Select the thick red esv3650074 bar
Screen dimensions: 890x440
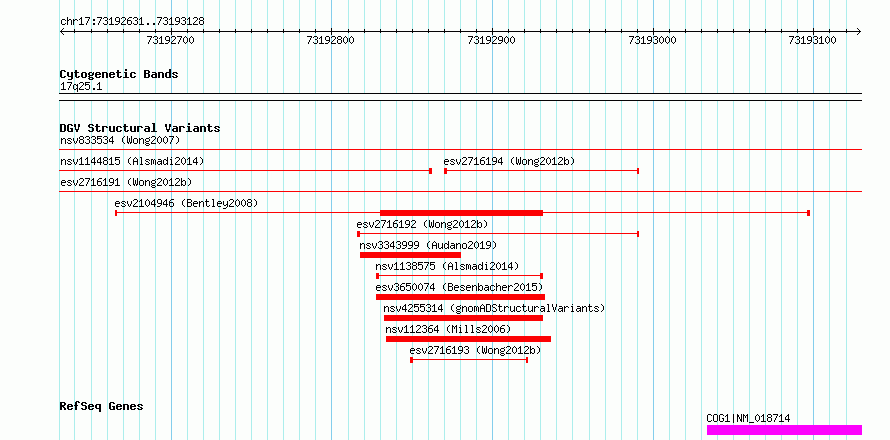[x=460, y=297]
